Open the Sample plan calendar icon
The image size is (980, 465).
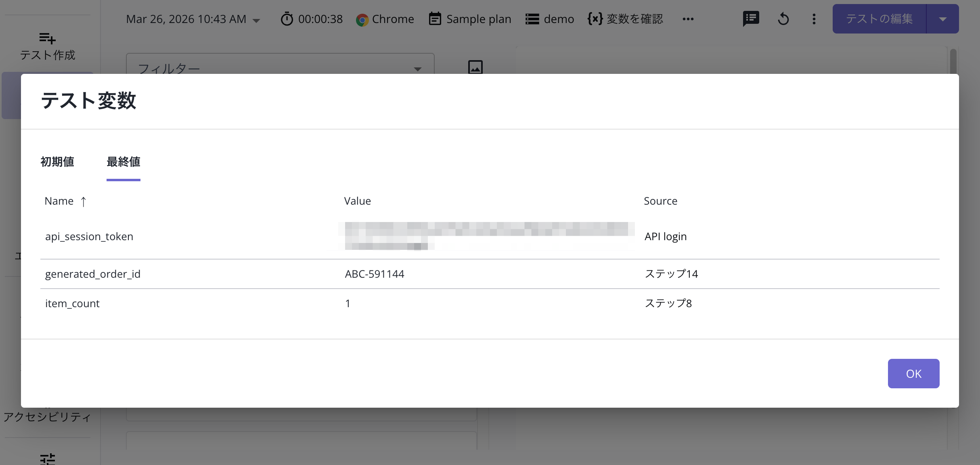click(x=435, y=19)
